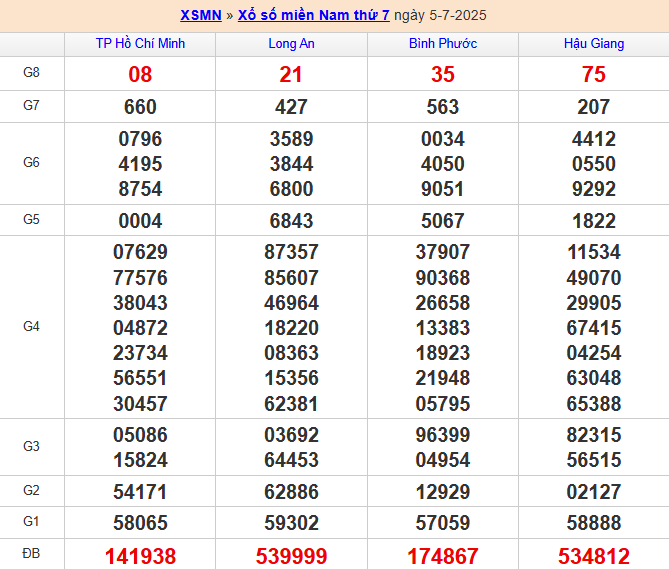This screenshot has width=669, height=569.
Task: Select G1 number 58065
Action: 140,523
